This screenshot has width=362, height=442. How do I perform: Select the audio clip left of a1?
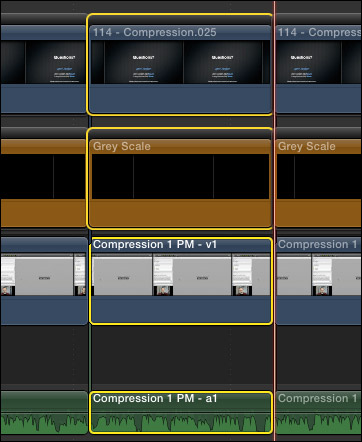point(43,412)
